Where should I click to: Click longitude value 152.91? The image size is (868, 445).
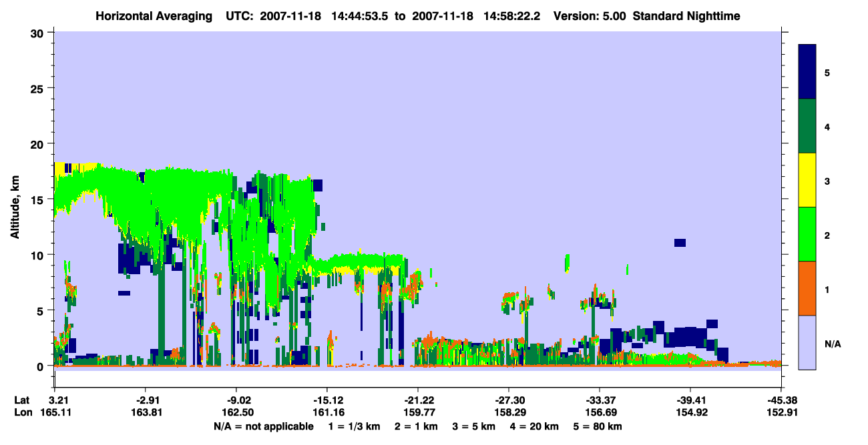click(x=781, y=412)
